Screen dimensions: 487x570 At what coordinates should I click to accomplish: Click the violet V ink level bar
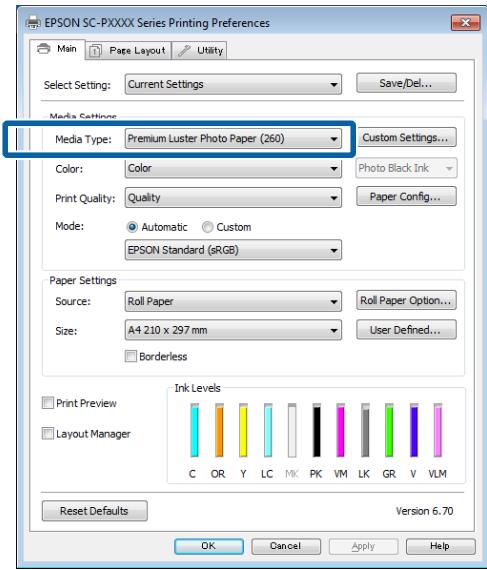tap(414, 430)
